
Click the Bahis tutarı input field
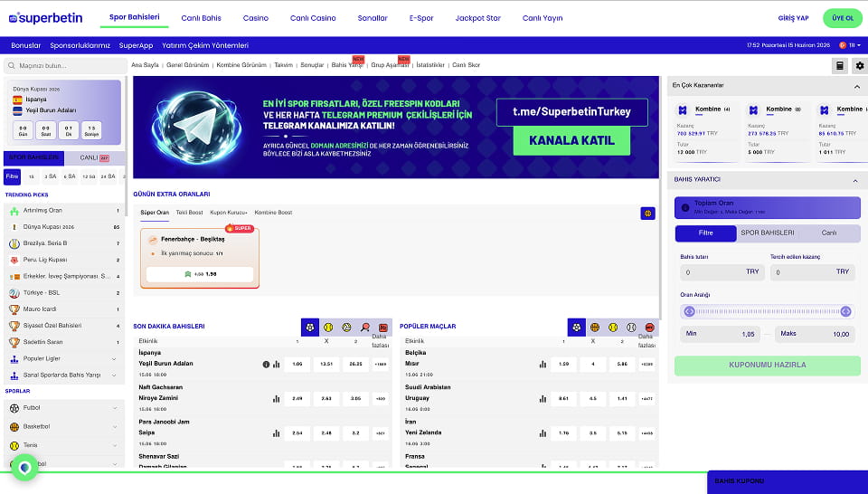click(x=722, y=272)
